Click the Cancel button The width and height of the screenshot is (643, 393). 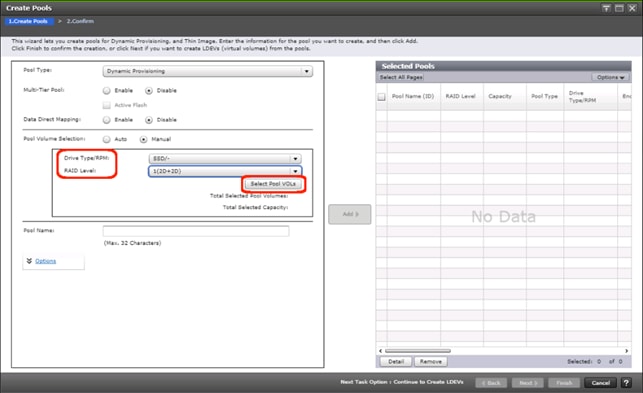click(600, 383)
